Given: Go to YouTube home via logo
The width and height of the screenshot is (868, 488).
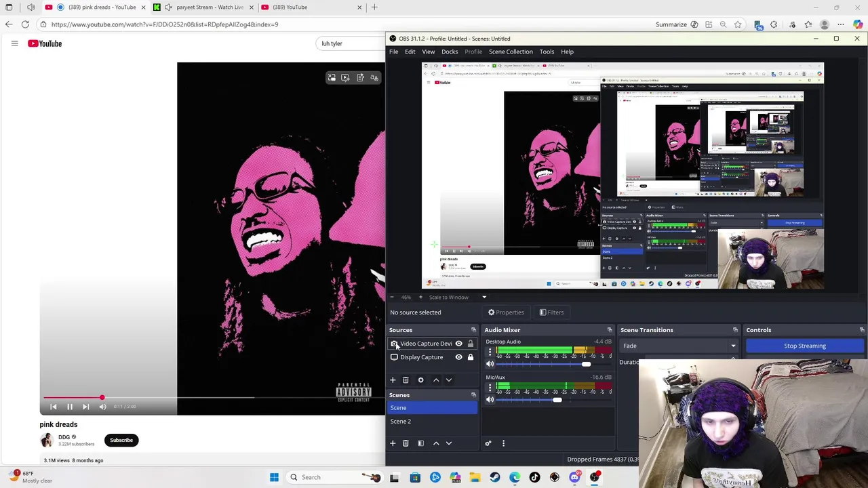Looking at the screenshot, I should [45, 43].
